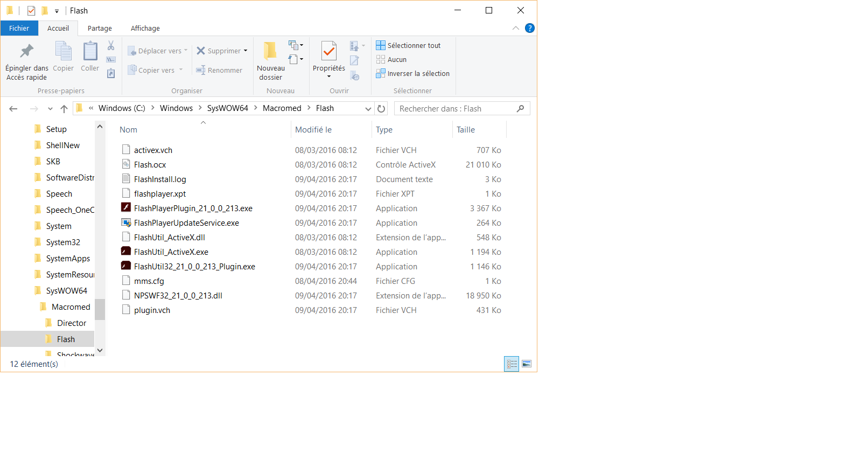Sort by Nom column header
Screen dimensions: 868x466
point(128,130)
